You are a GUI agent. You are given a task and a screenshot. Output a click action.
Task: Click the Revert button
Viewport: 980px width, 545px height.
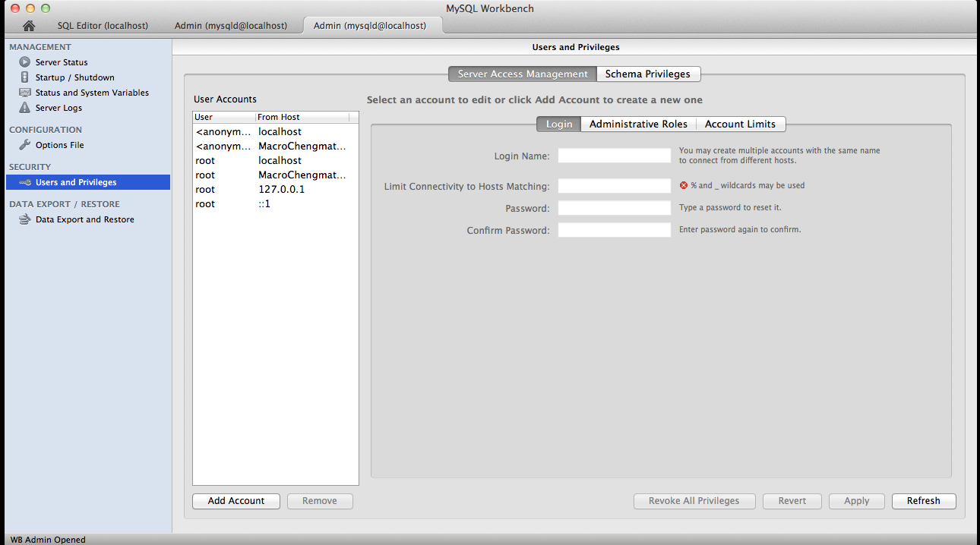pos(792,501)
